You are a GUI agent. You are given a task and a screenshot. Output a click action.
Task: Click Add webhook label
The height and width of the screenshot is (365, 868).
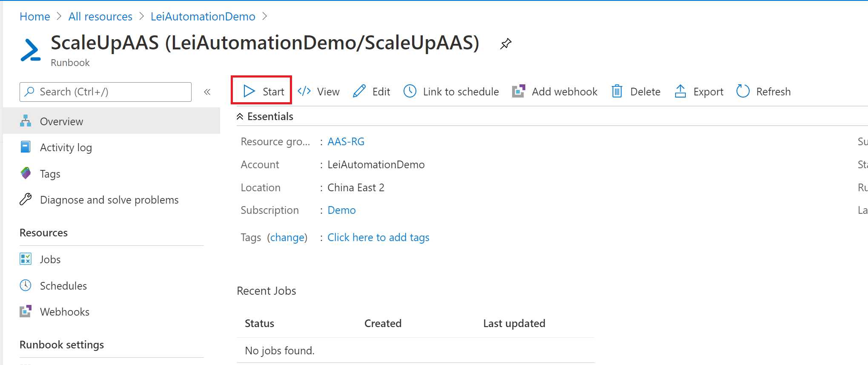pyautogui.click(x=565, y=92)
